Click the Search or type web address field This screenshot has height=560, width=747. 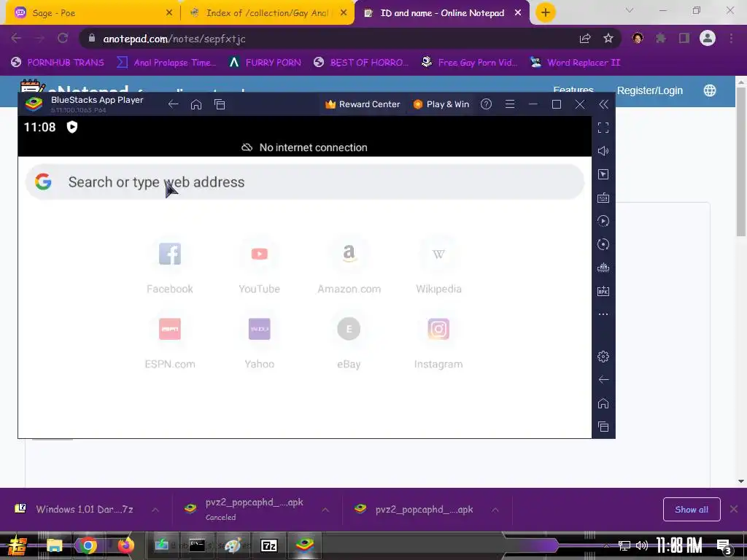[305, 182]
